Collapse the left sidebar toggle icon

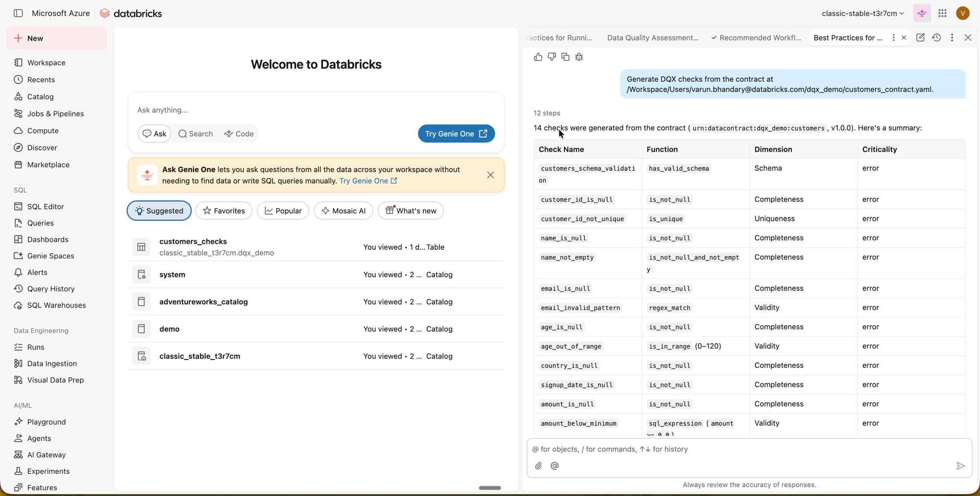[18, 13]
